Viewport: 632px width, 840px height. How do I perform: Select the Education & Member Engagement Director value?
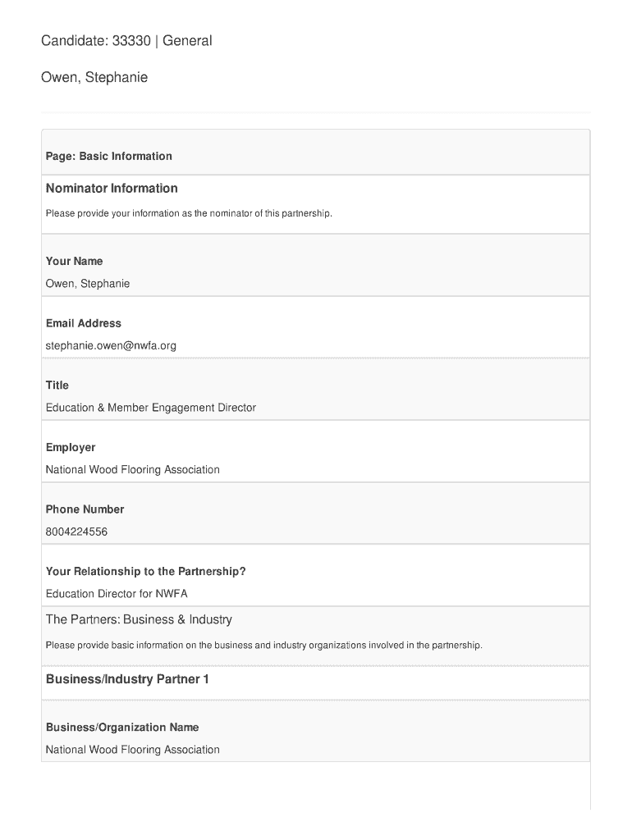click(151, 408)
